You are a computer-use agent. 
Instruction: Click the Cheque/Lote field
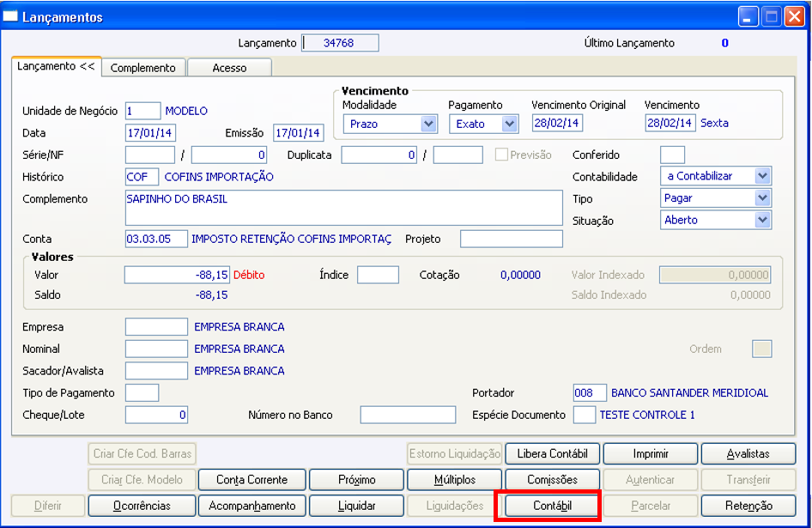point(156,415)
